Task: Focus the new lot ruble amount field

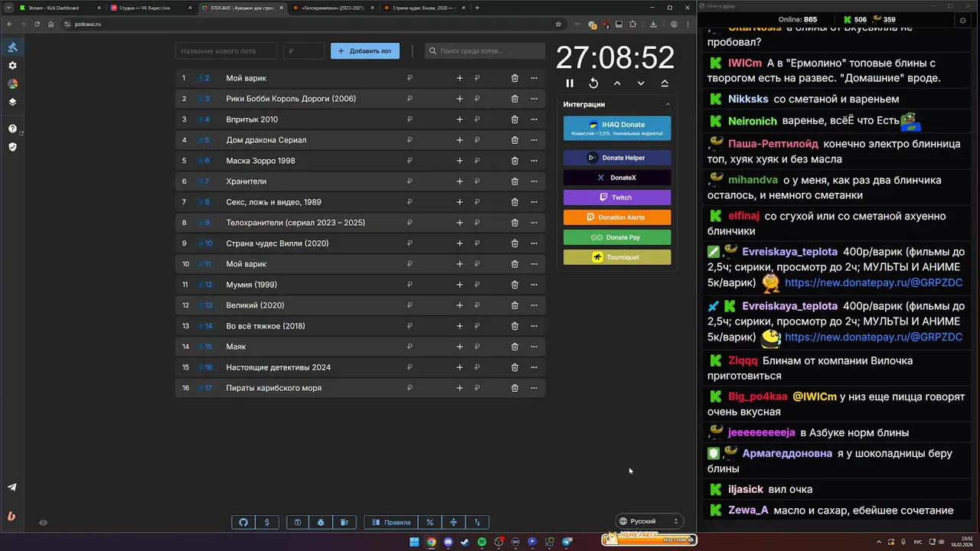Action: 304,51
